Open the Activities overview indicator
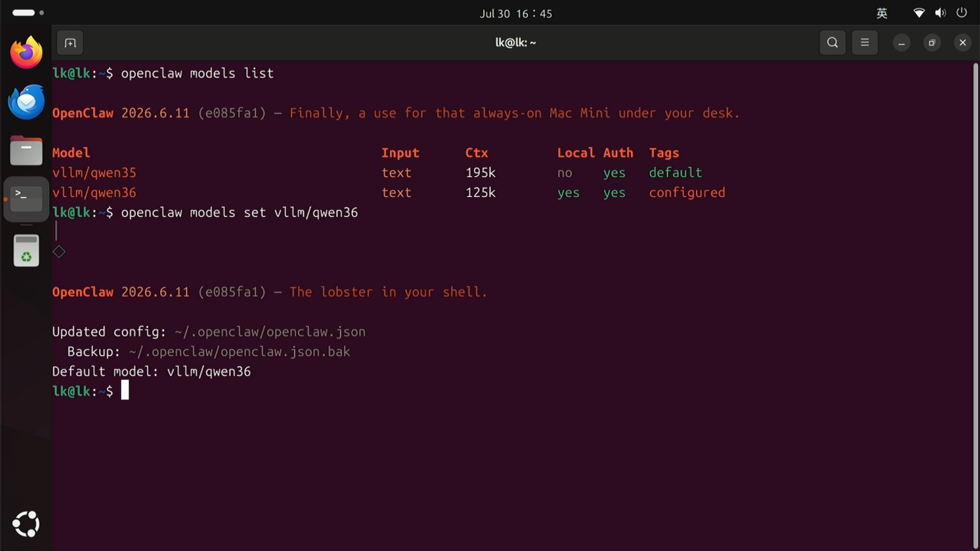Viewport: 980px width, 551px height. 28,12
